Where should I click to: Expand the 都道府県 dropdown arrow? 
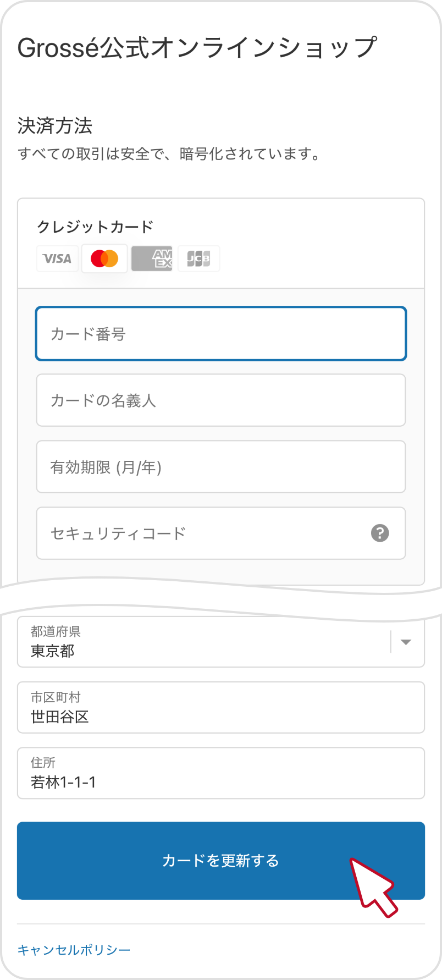pyautogui.click(x=406, y=642)
